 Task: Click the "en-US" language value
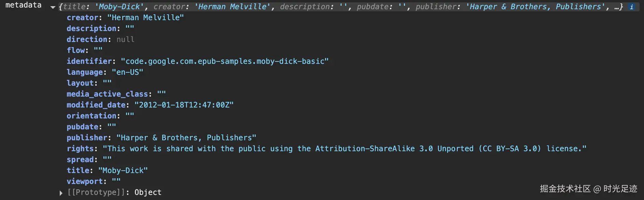(x=128, y=72)
